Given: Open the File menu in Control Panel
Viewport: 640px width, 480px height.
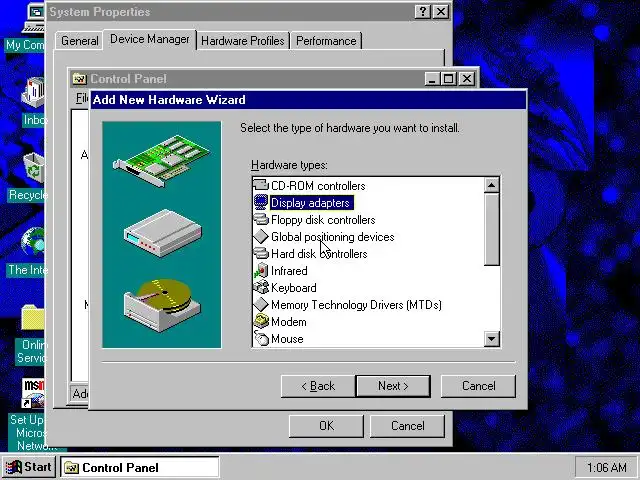Looking at the screenshot, I should (x=82, y=98).
